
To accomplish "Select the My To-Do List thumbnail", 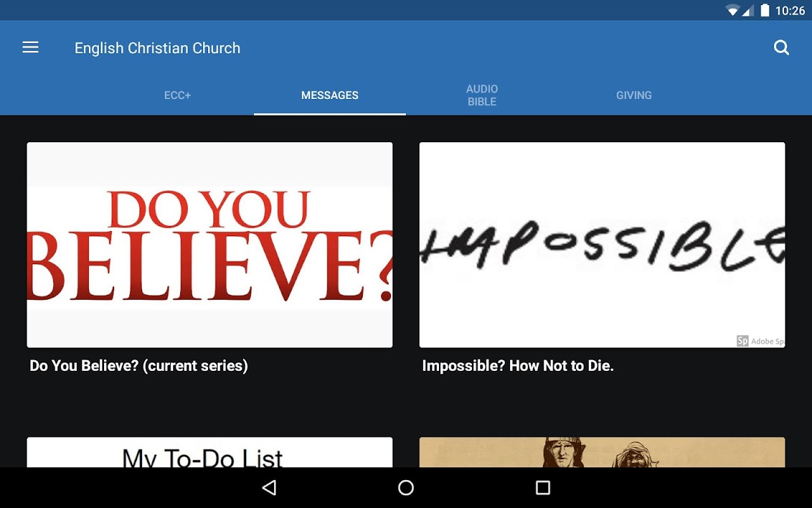I will click(x=209, y=452).
